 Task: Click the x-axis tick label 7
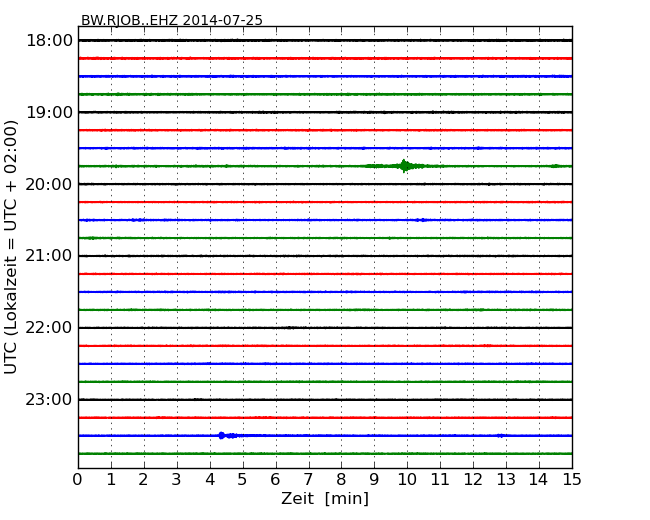click(308, 480)
